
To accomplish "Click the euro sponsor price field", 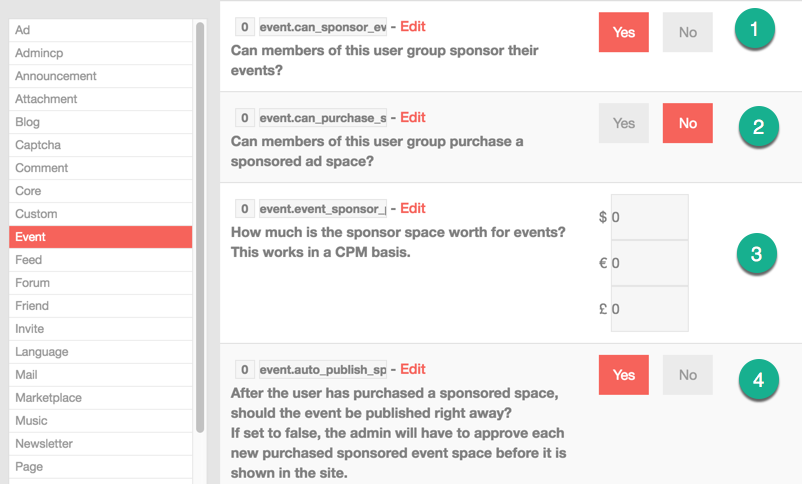I will tap(649, 263).
